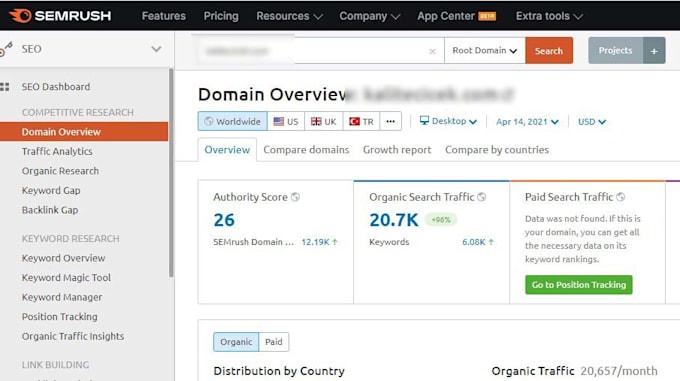Open Position Tracking in sidebar
The image size is (680, 381).
pos(60,316)
